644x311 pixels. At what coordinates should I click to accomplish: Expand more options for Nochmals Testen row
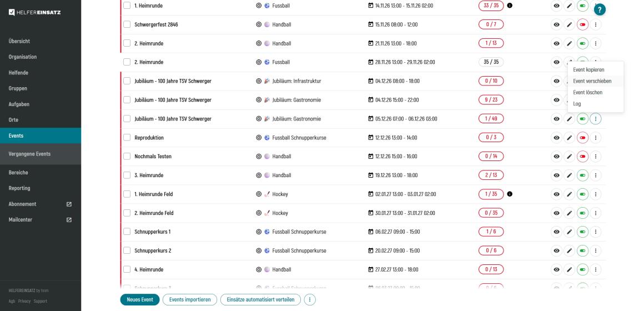click(x=596, y=157)
